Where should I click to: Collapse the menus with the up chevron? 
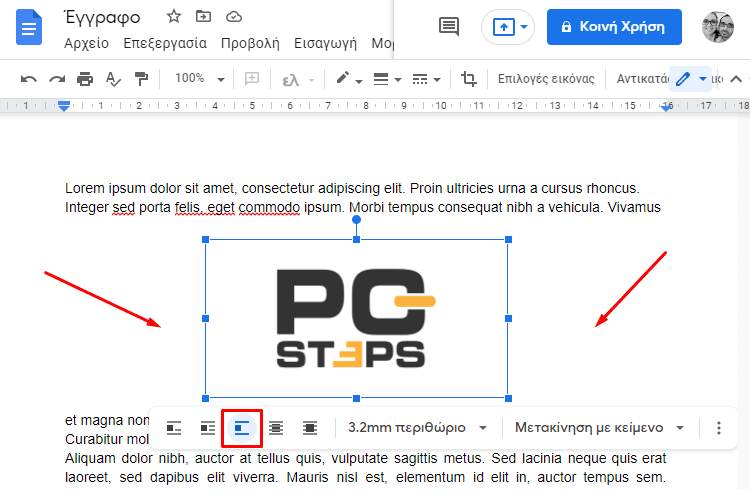click(736, 78)
